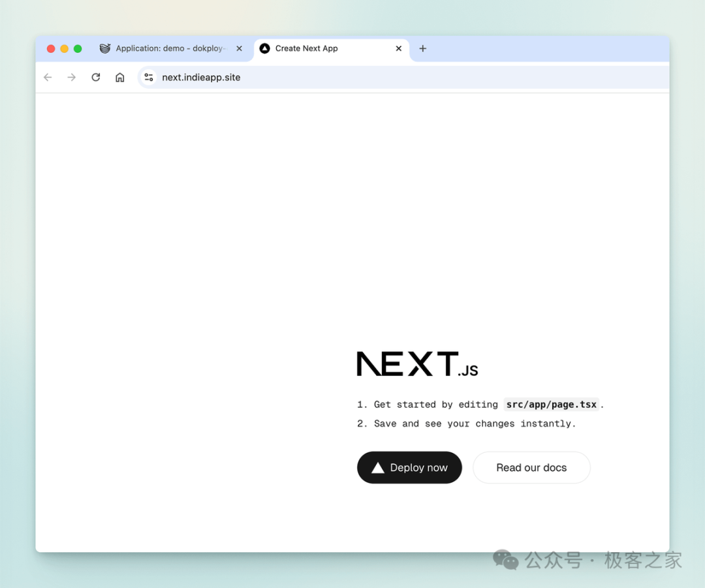Click the Deploy now button
This screenshot has height=588, width=705.
(409, 467)
